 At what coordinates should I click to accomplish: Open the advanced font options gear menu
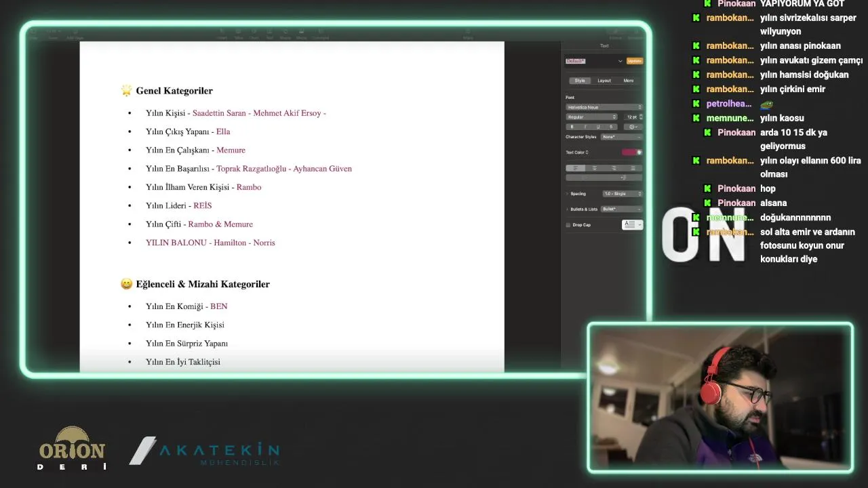point(633,127)
